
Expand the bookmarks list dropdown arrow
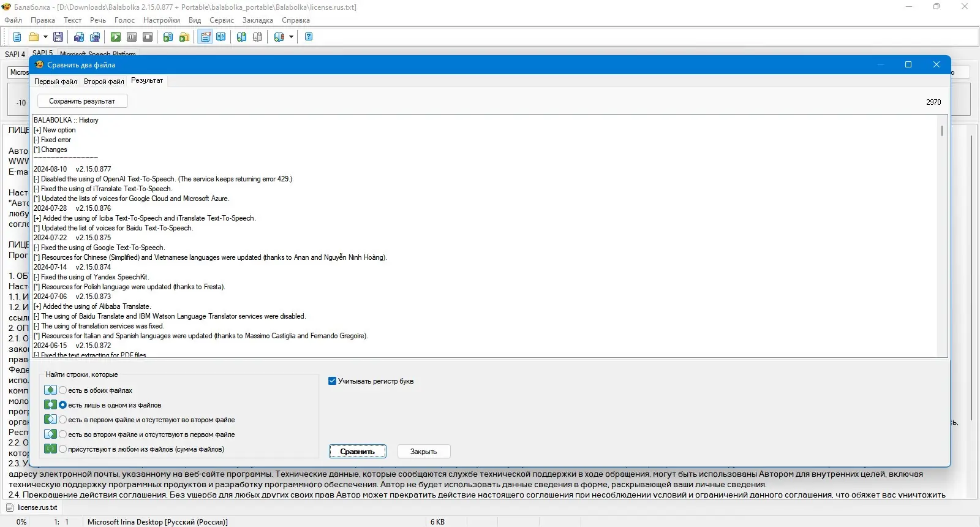291,37
